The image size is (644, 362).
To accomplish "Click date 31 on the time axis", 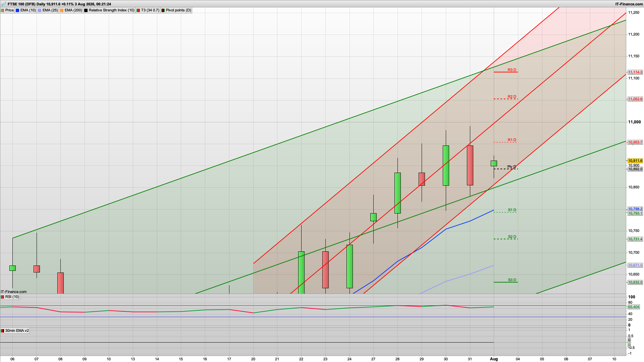I will (470, 359).
